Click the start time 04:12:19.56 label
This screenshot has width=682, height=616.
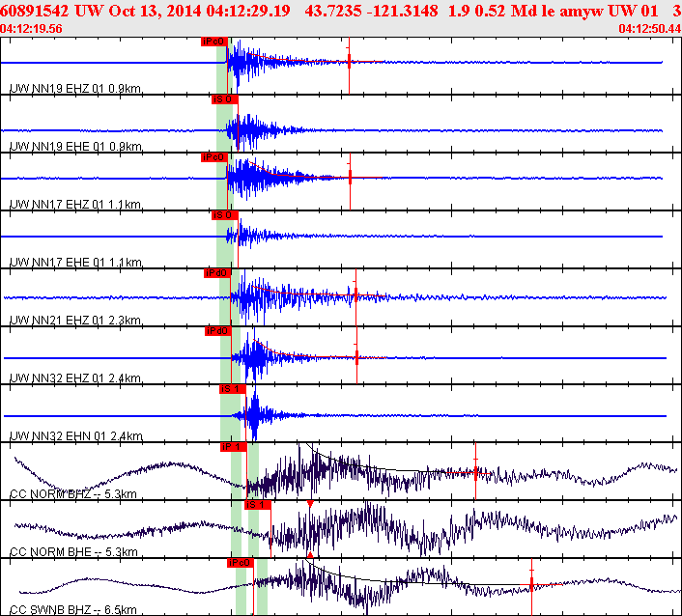[33, 29]
